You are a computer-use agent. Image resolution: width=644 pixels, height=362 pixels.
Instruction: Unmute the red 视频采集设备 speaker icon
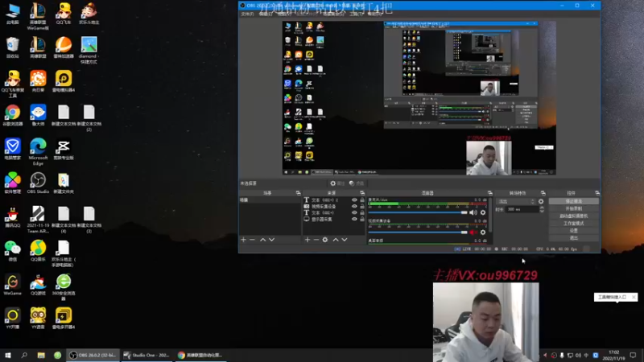tap(473, 232)
